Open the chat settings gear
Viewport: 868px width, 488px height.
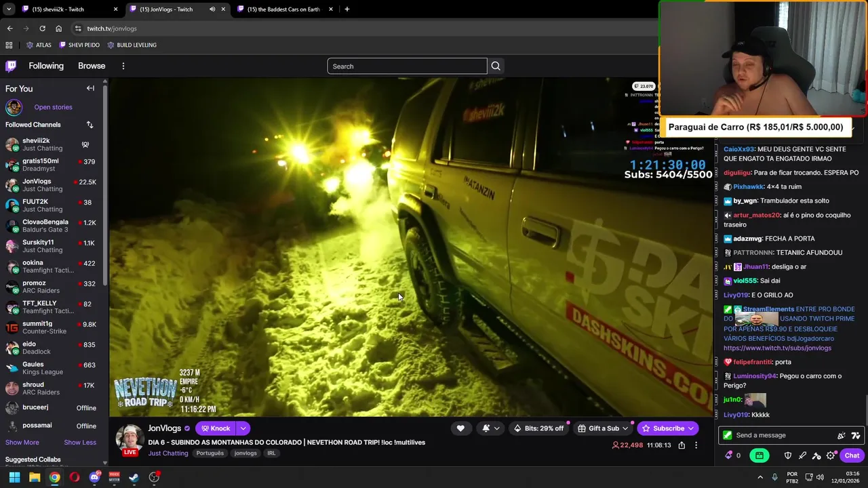pyautogui.click(x=831, y=455)
